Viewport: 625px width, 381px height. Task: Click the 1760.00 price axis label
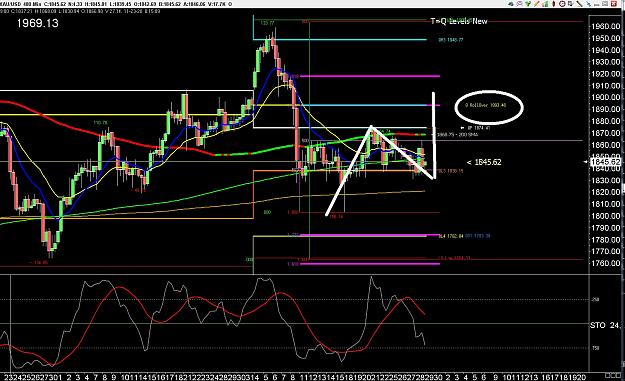(x=605, y=263)
